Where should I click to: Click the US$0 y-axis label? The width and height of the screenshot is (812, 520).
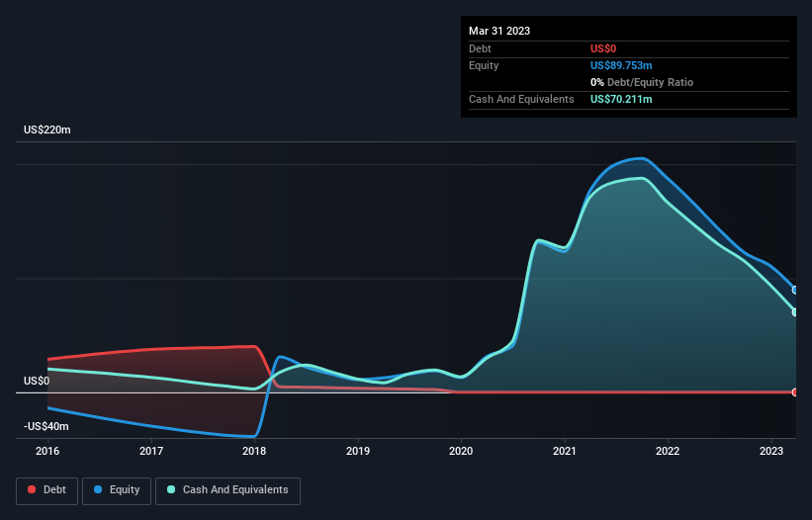[x=37, y=381]
